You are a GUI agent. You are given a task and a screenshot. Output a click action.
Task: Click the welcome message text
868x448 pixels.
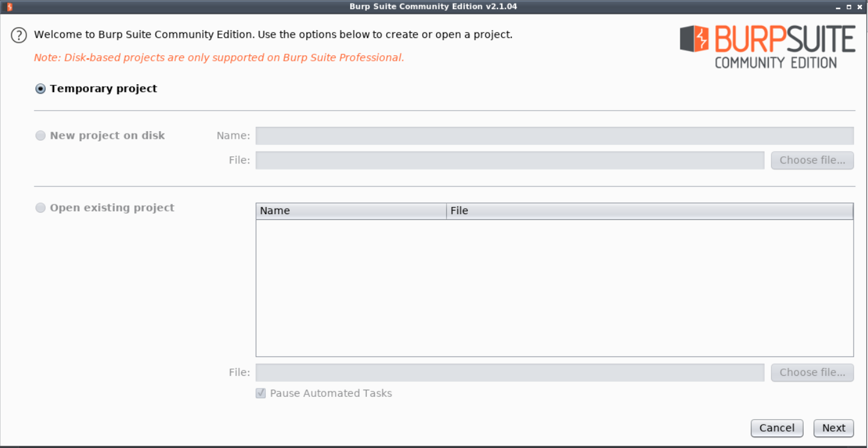(x=273, y=35)
